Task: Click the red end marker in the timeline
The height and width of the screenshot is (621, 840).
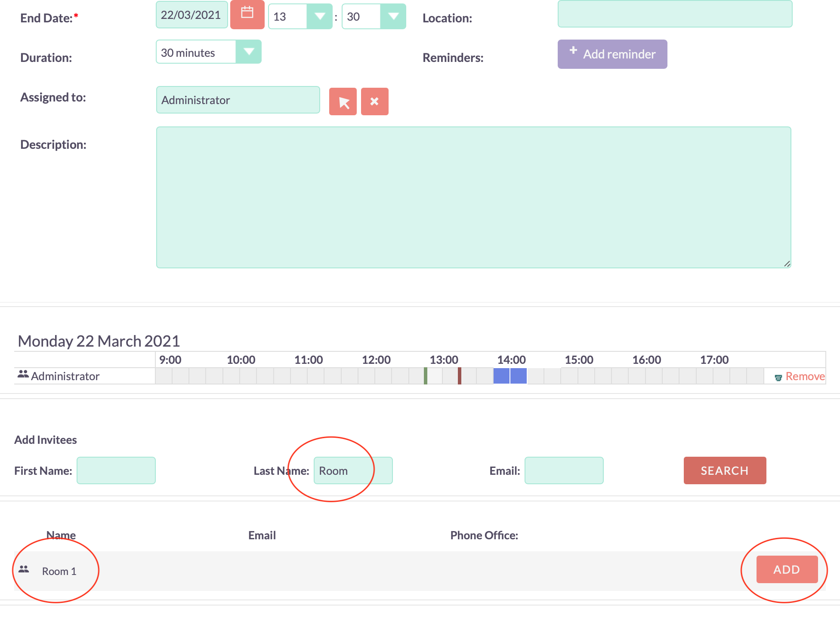Action: coord(460,376)
